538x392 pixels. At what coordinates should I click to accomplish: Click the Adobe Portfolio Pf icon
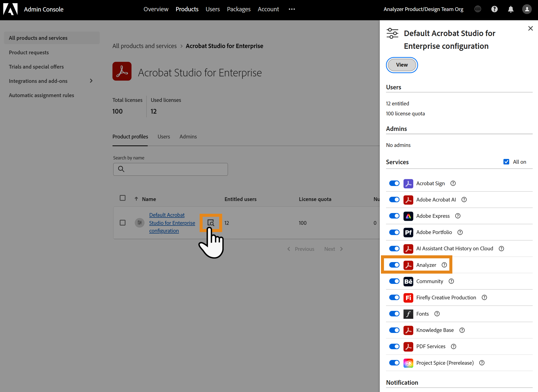pos(408,232)
